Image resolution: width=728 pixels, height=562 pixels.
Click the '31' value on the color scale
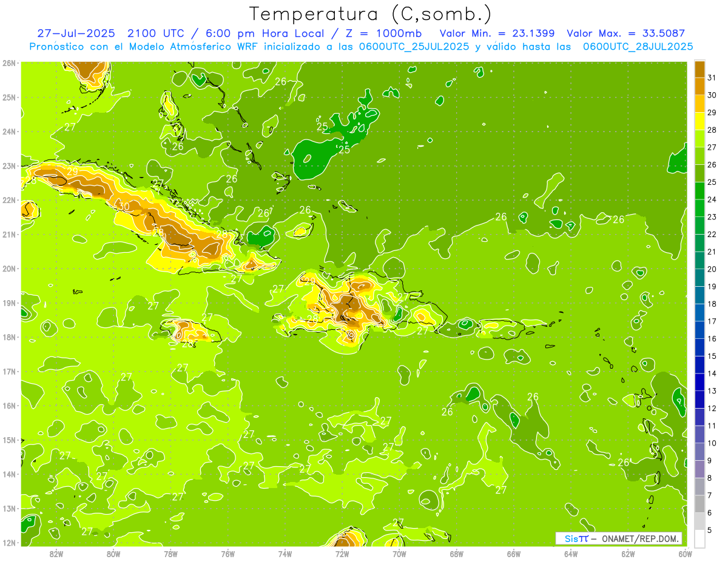pos(712,78)
